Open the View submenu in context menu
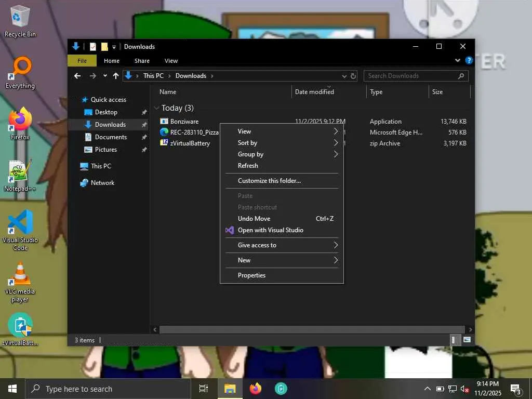532x399 pixels. pyautogui.click(x=282, y=131)
